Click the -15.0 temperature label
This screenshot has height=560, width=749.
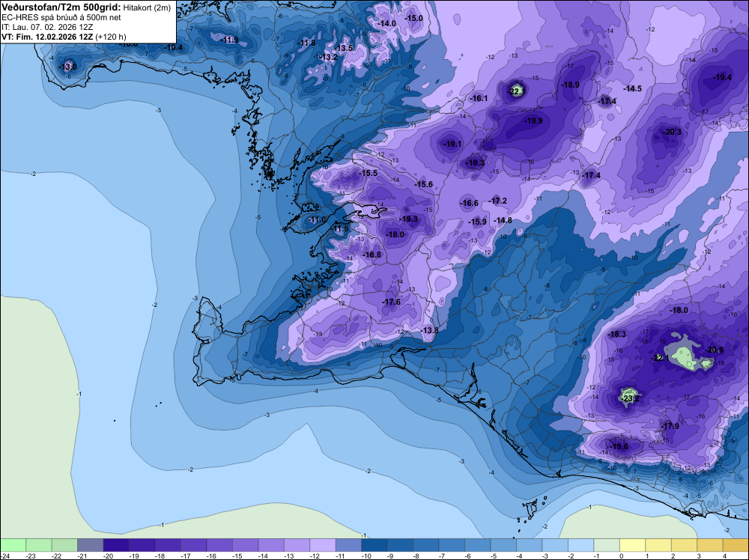click(x=413, y=18)
